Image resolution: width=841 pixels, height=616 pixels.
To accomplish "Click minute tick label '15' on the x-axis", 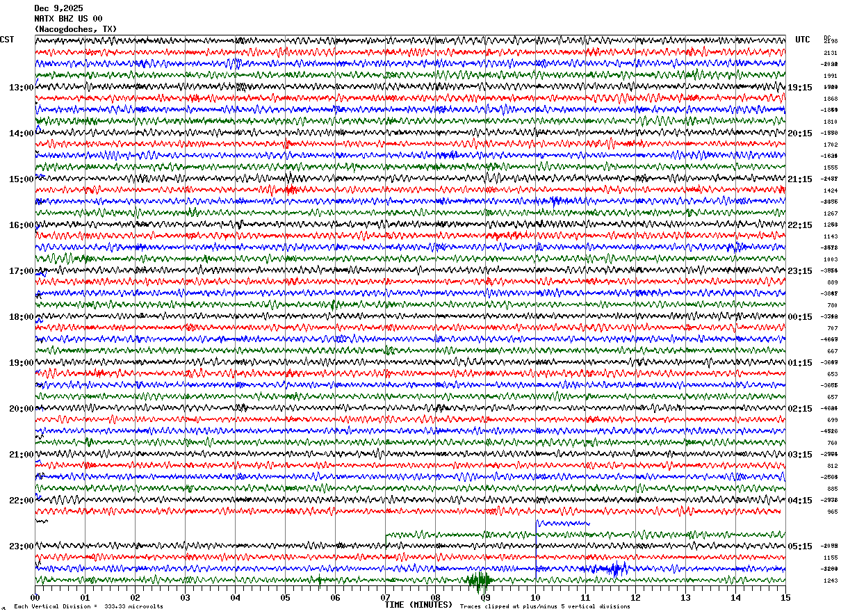I will pyautogui.click(x=785, y=597).
